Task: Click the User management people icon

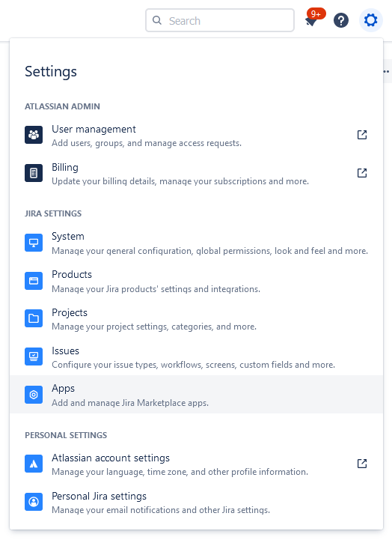Action: click(x=34, y=135)
